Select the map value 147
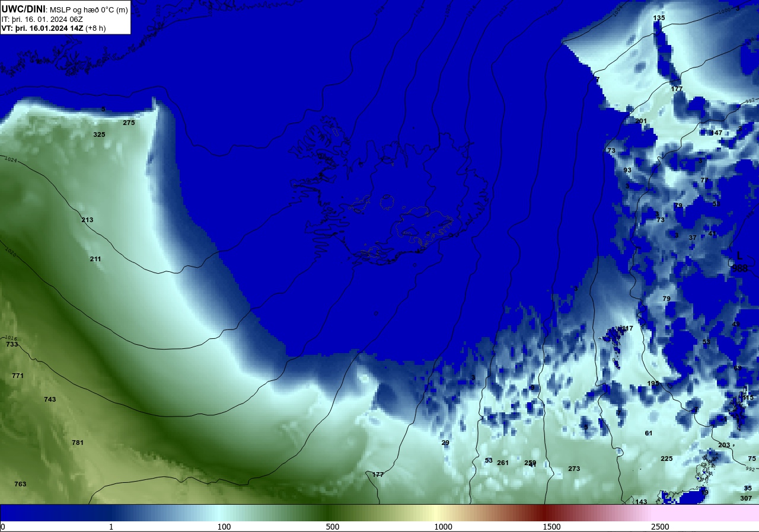 click(717, 133)
